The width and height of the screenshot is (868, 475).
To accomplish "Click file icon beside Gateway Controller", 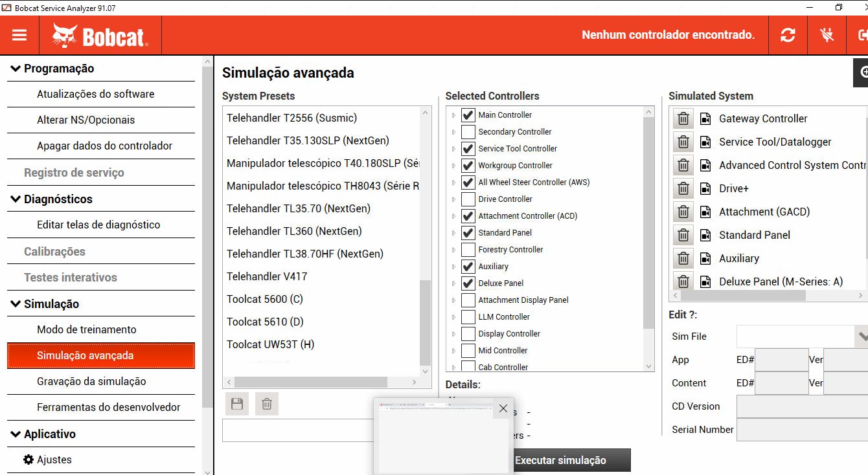I will tap(706, 118).
